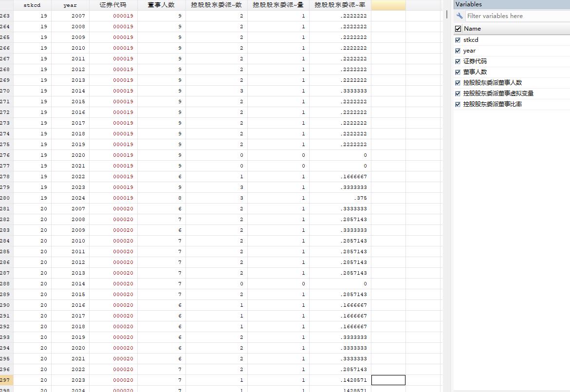Click the .3333333 ratio in row 270
This screenshot has width=570, height=392.
tap(340, 91)
